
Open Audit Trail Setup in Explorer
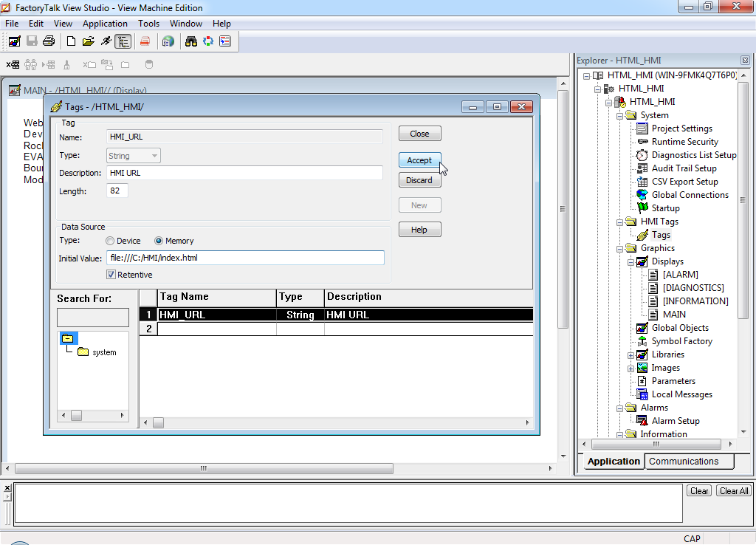[x=684, y=168]
